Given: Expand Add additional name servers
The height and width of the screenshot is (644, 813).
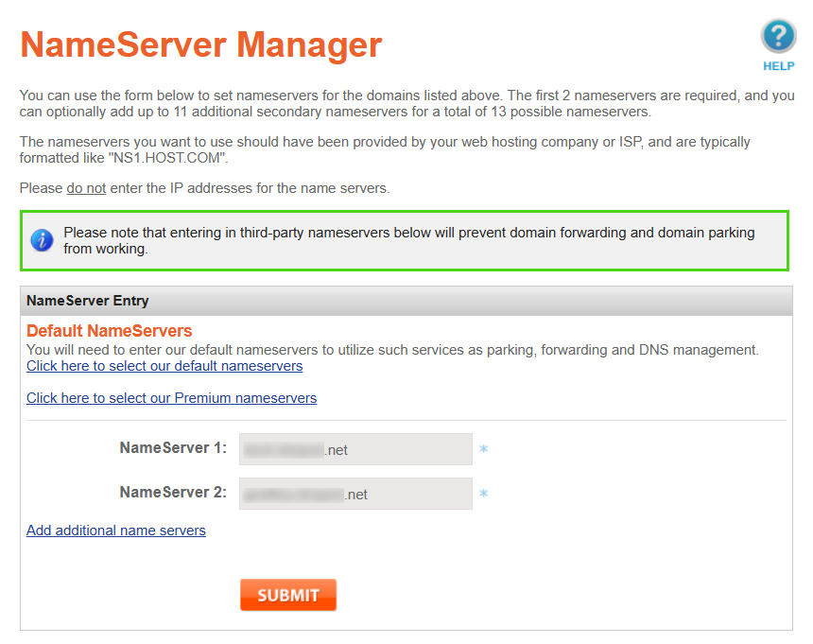Looking at the screenshot, I should [x=115, y=531].
